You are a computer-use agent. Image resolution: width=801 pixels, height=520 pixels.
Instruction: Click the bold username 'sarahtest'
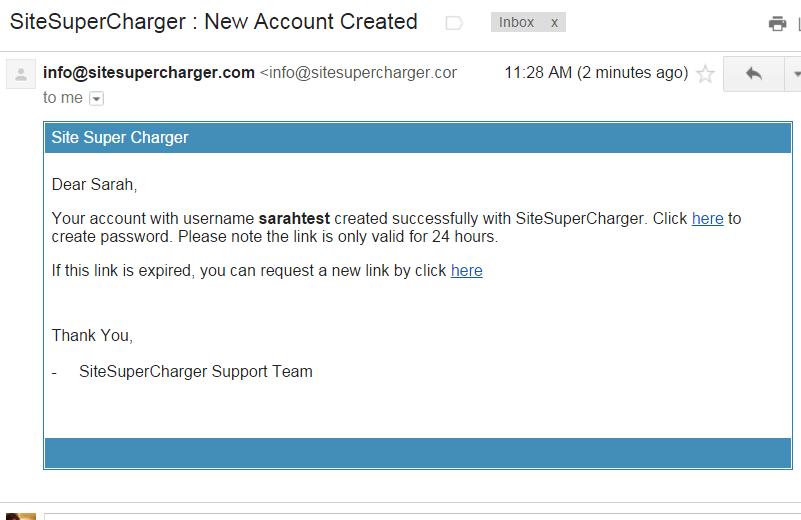pos(294,219)
